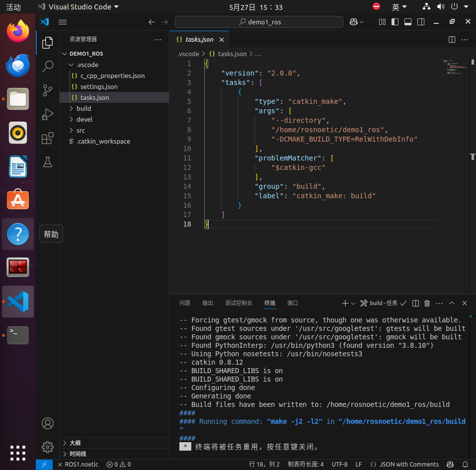Expand the 大纲 outline section
Image resolution: width=476 pixels, height=470 pixels.
coord(114,443)
